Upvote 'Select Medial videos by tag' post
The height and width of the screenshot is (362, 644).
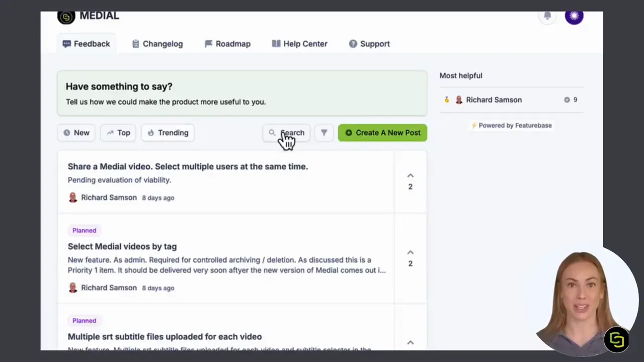[x=410, y=258]
